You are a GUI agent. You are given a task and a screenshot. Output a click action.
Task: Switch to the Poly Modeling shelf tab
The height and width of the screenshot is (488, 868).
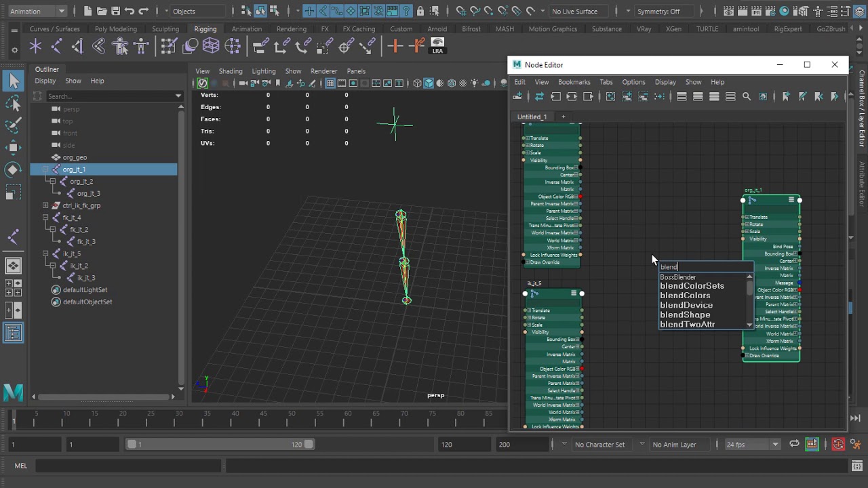(x=115, y=29)
